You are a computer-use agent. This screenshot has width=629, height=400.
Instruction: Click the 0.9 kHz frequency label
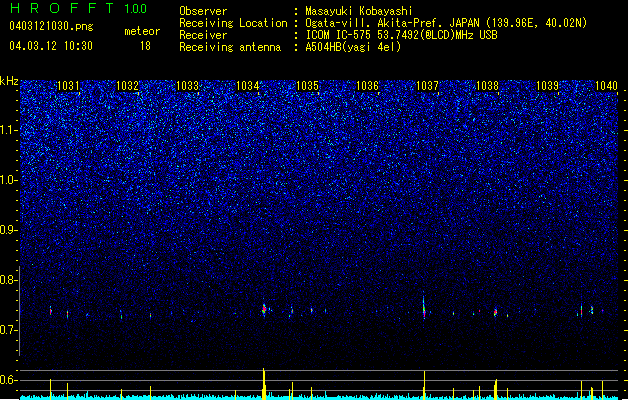(9, 230)
